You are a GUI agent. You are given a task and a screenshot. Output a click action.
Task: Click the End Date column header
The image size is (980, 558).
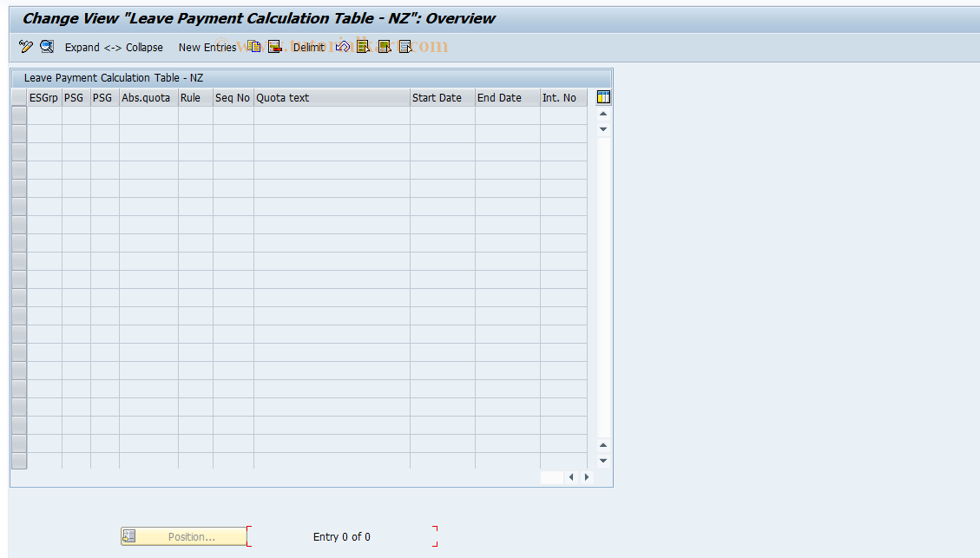click(x=508, y=97)
